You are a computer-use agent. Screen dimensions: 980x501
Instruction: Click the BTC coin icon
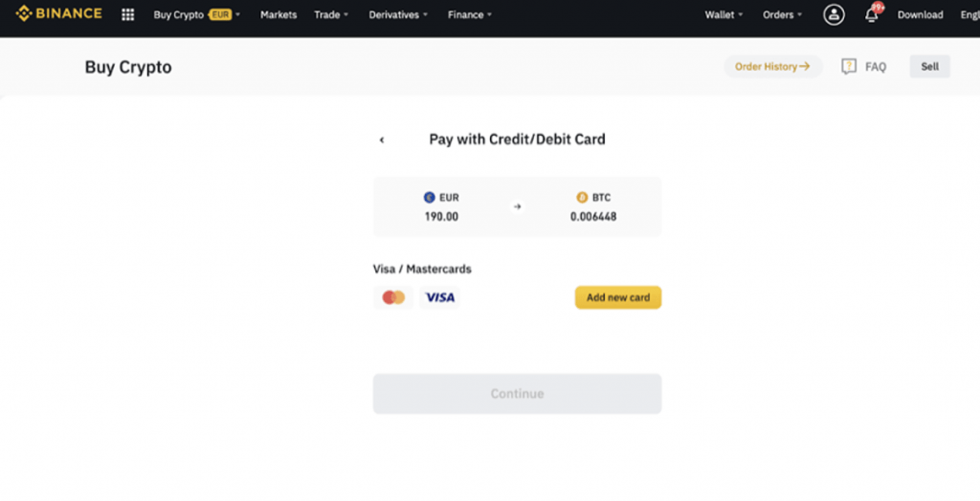point(582,197)
